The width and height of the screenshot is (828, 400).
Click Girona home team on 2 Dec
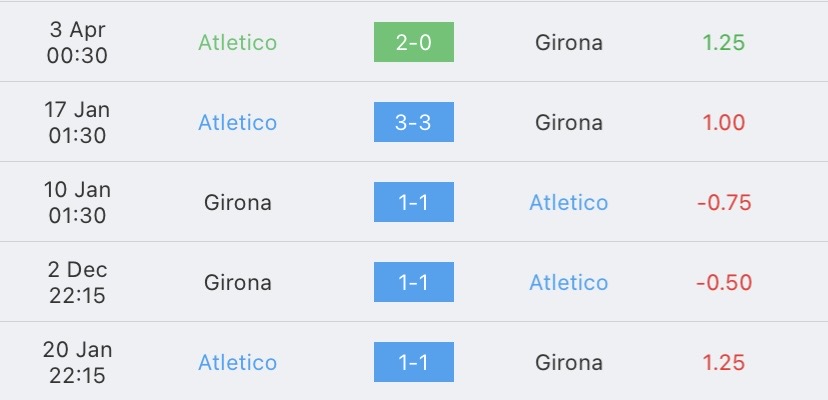(x=238, y=282)
